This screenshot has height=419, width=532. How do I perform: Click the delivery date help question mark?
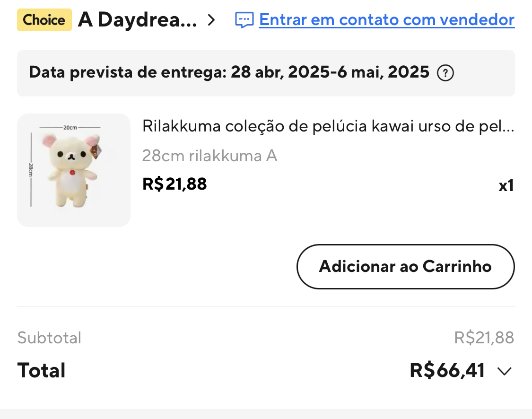(445, 73)
